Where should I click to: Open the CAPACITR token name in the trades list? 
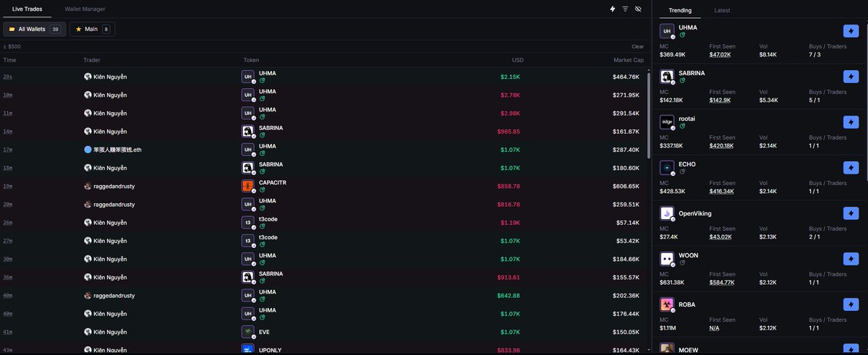coord(273,182)
